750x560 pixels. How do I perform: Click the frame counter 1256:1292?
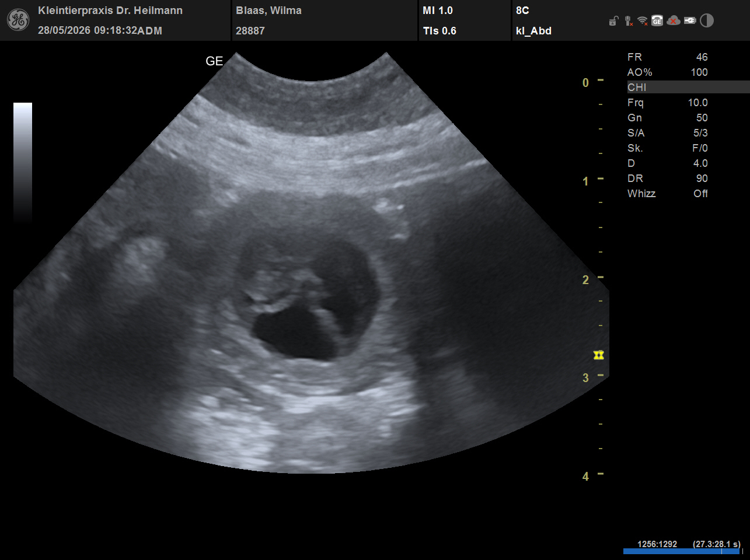click(x=657, y=544)
